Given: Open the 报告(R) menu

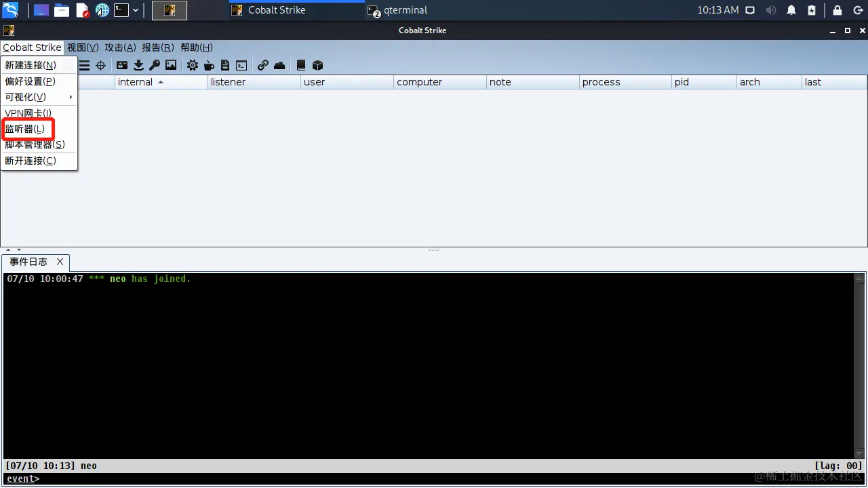Looking at the screenshot, I should point(157,47).
